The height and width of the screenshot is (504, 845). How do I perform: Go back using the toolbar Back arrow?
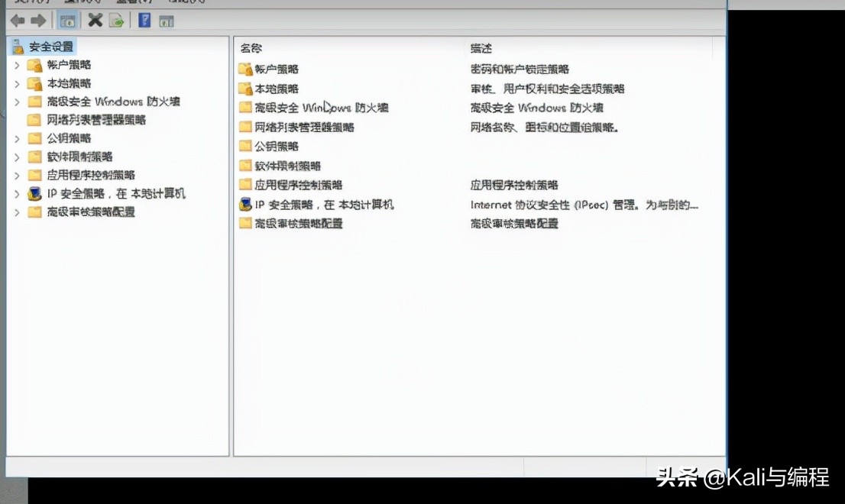18,21
